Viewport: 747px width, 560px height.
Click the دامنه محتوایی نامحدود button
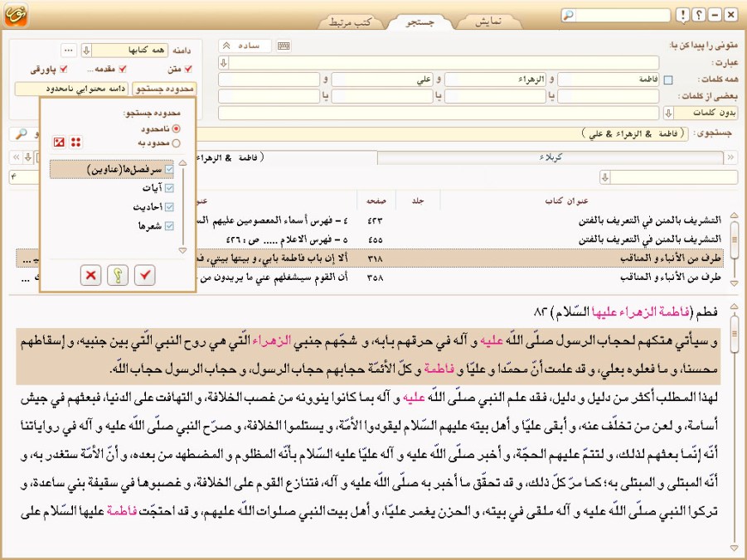pos(71,89)
